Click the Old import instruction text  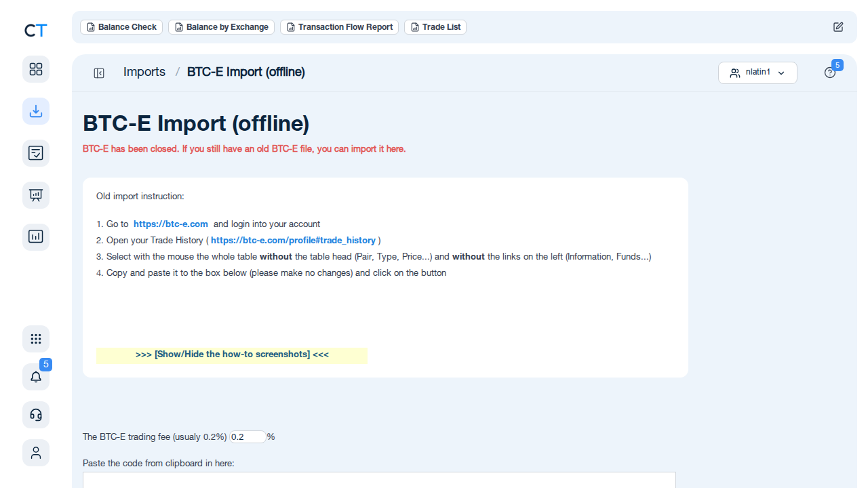[140, 197]
